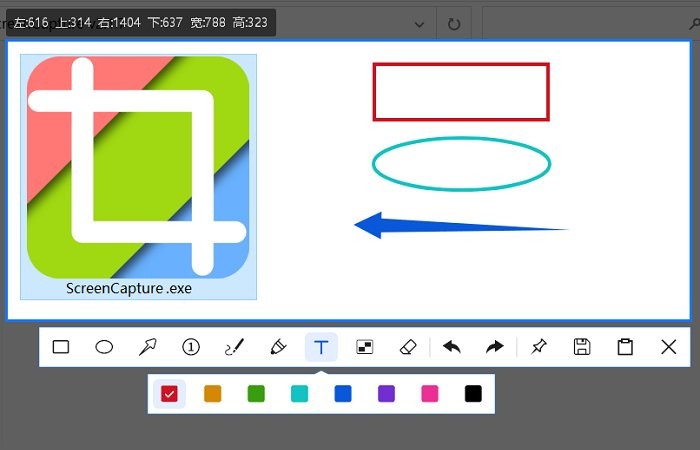The height and width of the screenshot is (450, 700).
Task: Select the ellipse drawing tool
Action: (104, 347)
